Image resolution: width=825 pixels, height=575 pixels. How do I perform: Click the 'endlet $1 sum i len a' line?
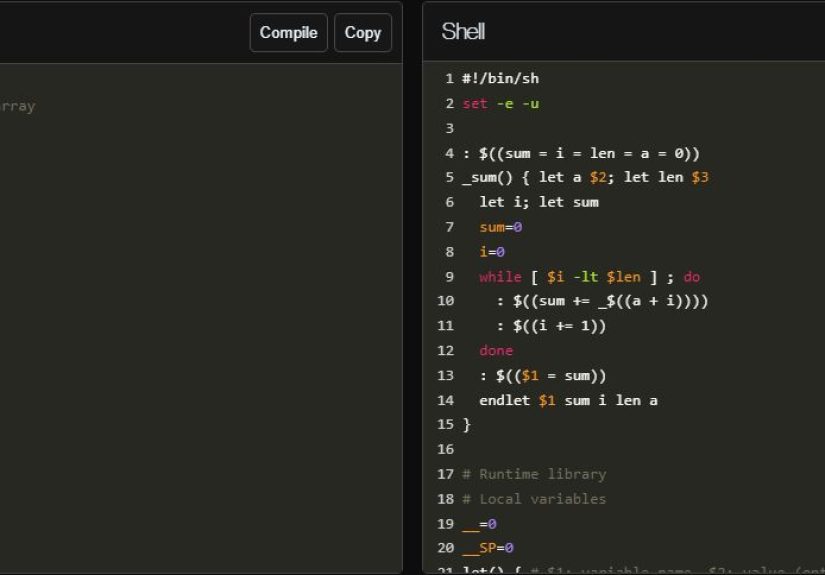coord(568,400)
